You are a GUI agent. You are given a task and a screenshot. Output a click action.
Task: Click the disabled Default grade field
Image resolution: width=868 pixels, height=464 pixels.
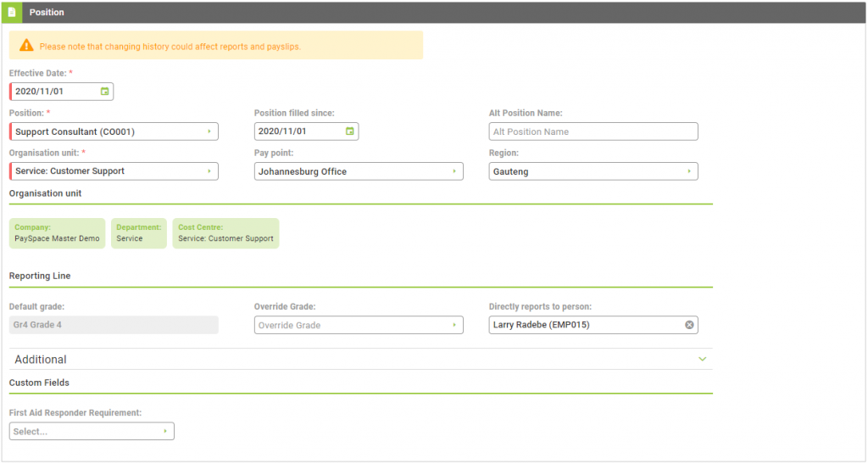(114, 325)
